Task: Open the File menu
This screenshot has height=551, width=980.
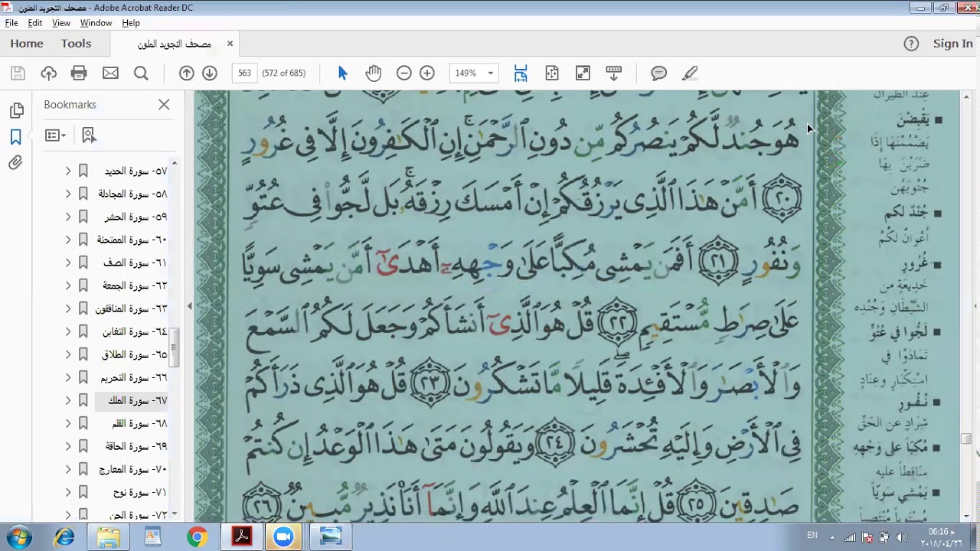Action: (11, 23)
